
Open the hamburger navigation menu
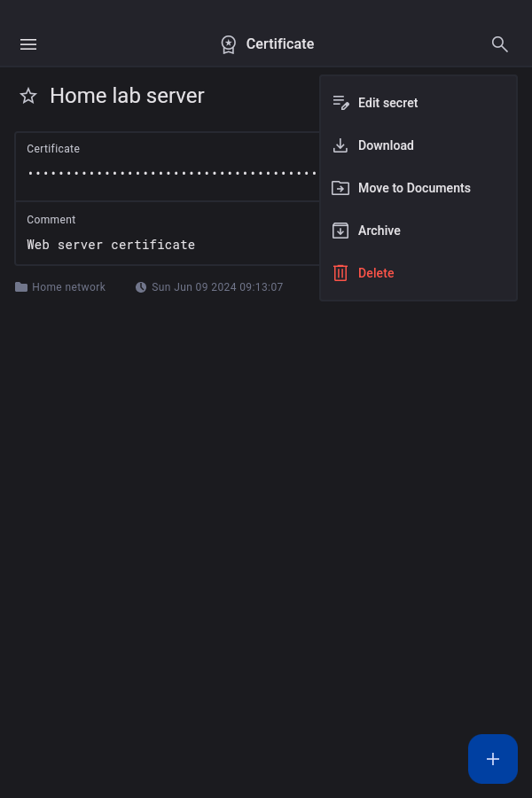28,44
